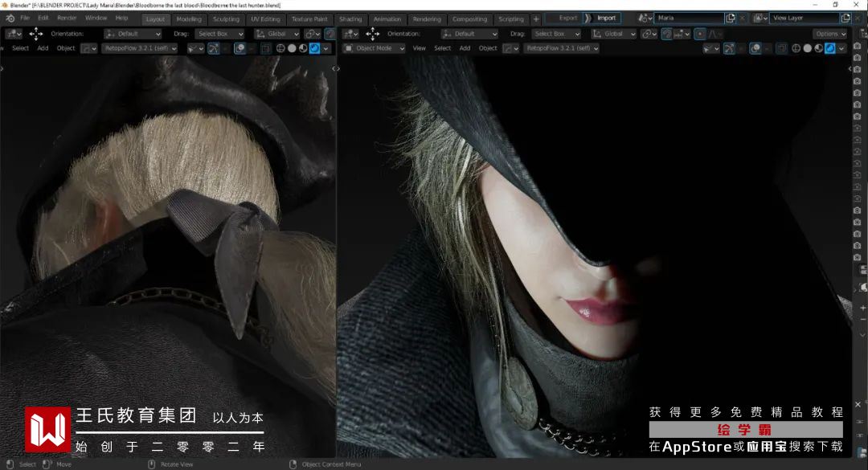This screenshot has width=868, height=470.
Task: Toggle X-ray in the right viewport
Action: (x=781, y=48)
